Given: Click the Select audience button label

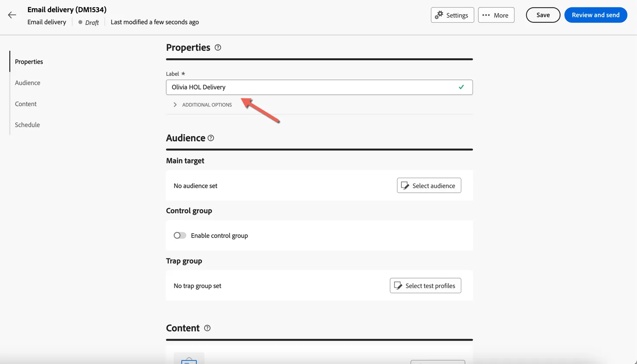Looking at the screenshot, I should tap(434, 186).
